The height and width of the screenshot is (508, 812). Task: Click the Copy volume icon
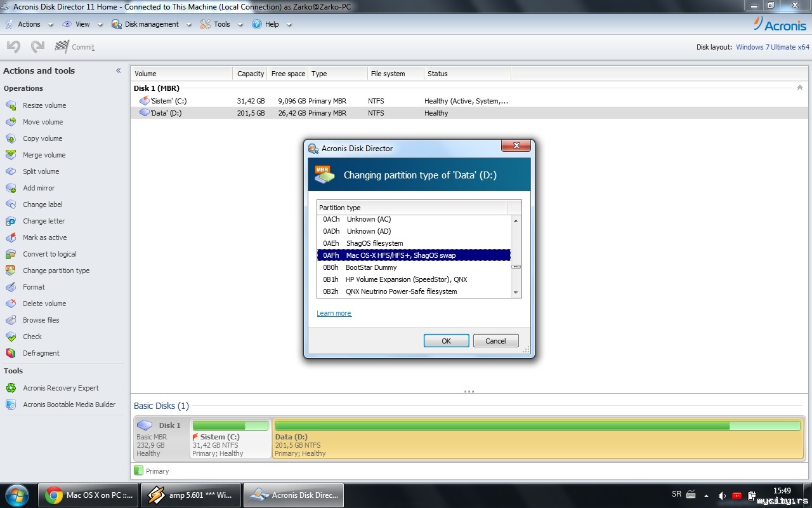tap(11, 138)
